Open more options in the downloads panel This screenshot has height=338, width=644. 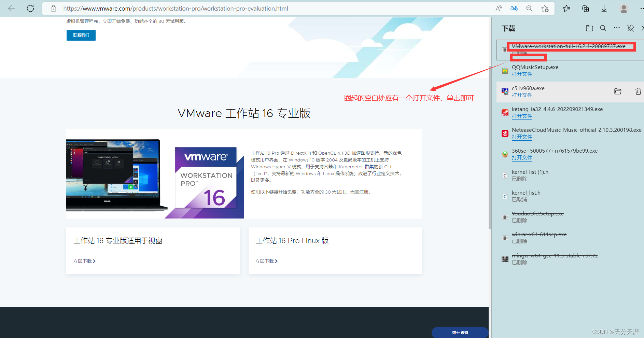click(617, 28)
